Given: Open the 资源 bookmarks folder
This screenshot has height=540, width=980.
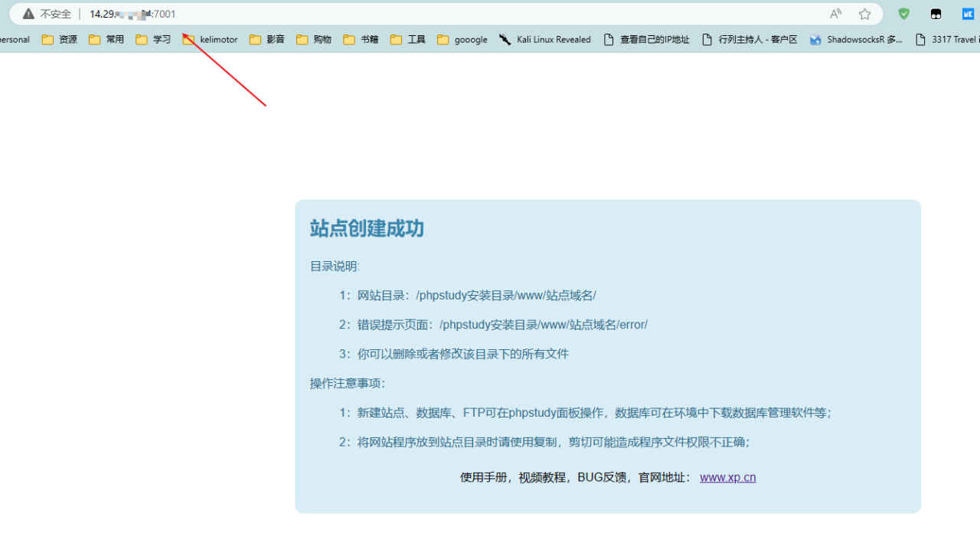Looking at the screenshot, I should click(x=59, y=39).
